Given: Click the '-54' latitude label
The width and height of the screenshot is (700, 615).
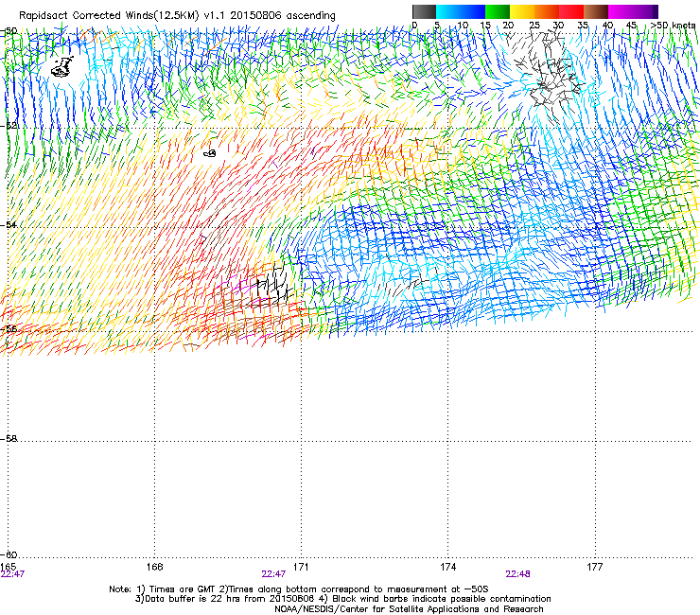Looking at the screenshot, I should click(9, 224).
